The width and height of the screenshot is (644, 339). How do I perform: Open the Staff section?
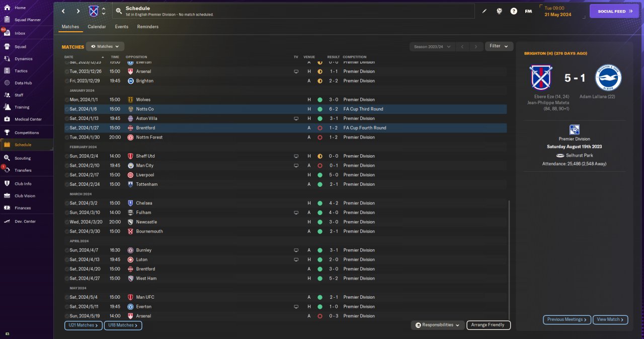tap(19, 95)
